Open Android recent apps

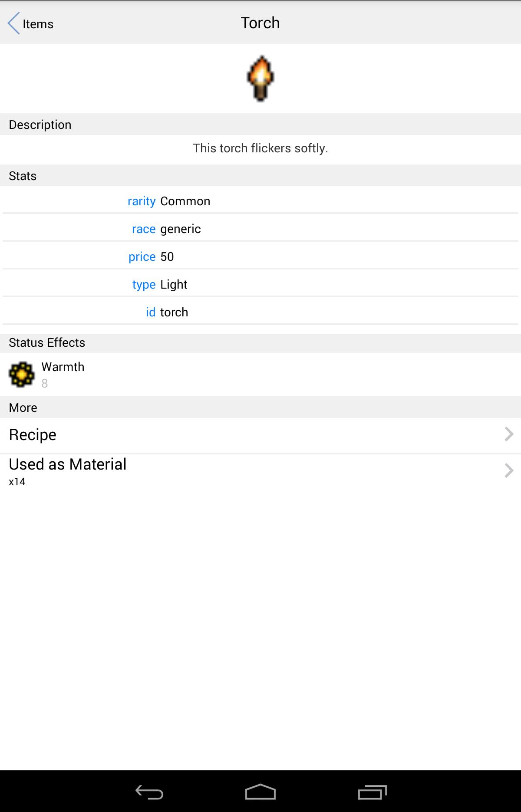372,792
